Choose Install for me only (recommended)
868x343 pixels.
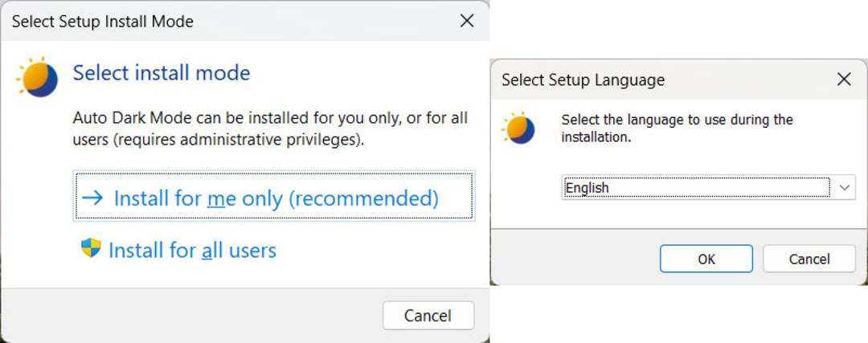click(x=274, y=196)
